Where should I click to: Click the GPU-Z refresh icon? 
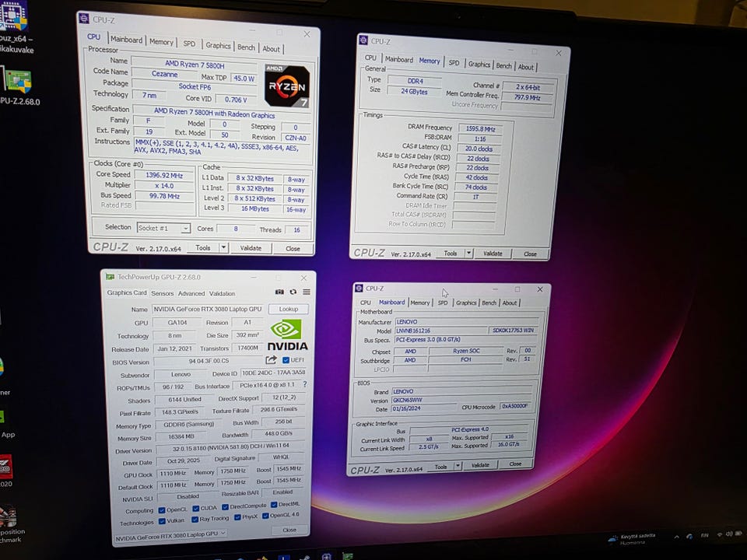(x=293, y=292)
